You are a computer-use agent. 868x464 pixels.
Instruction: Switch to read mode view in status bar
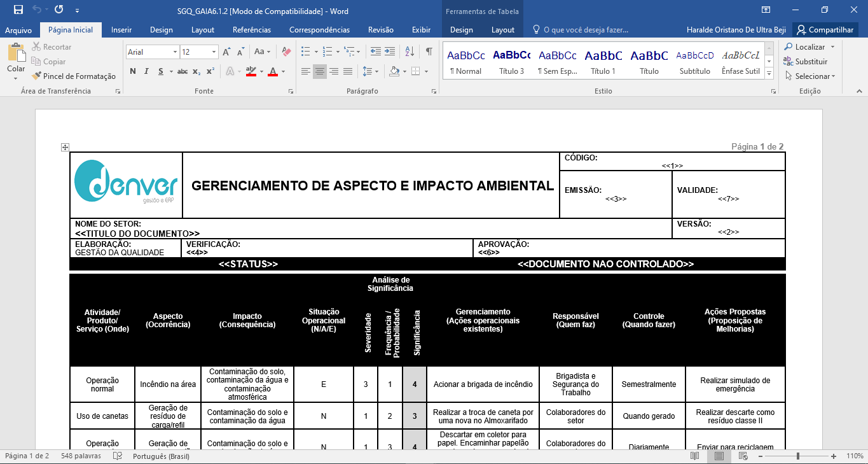(x=695, y=456)
